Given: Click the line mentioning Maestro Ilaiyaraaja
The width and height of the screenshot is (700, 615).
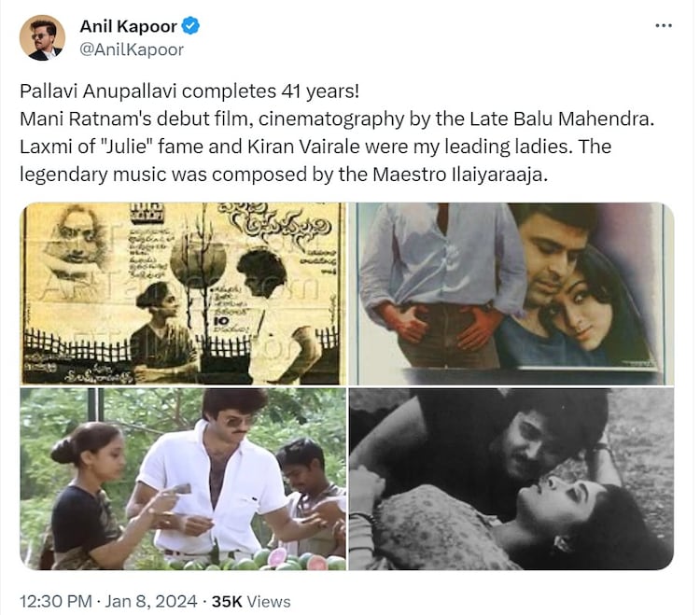Looking at the screenshot, I should 284,175.
